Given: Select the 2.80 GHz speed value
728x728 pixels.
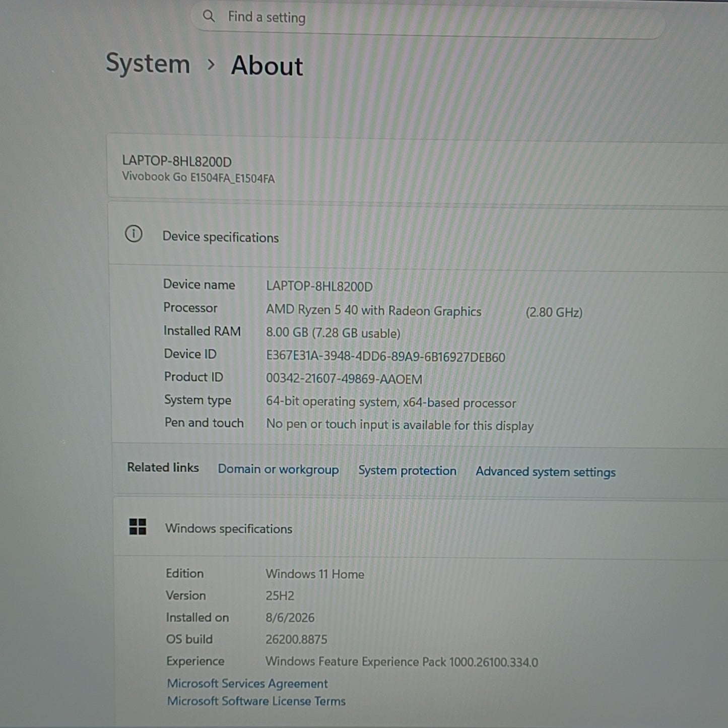Looking at the screenshot, I should (554, 312).
